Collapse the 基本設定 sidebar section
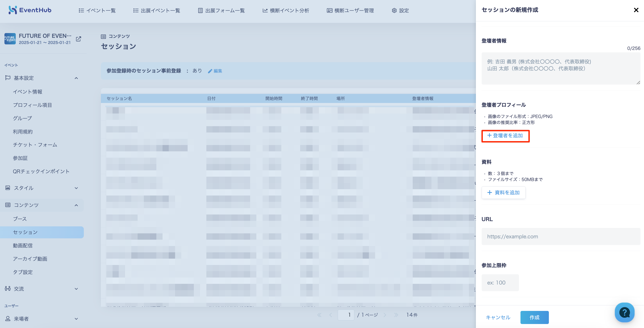Image resolution: width=644 pixels, height=328 pixels. click(42, 78)
